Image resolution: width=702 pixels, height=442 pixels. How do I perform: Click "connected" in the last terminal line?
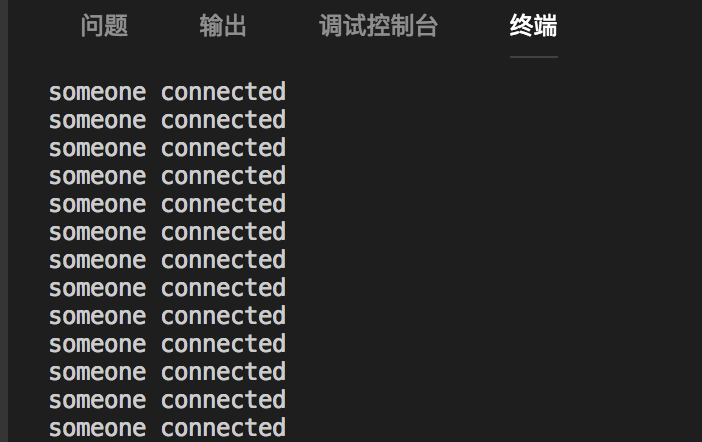click(x=223, y=428)
